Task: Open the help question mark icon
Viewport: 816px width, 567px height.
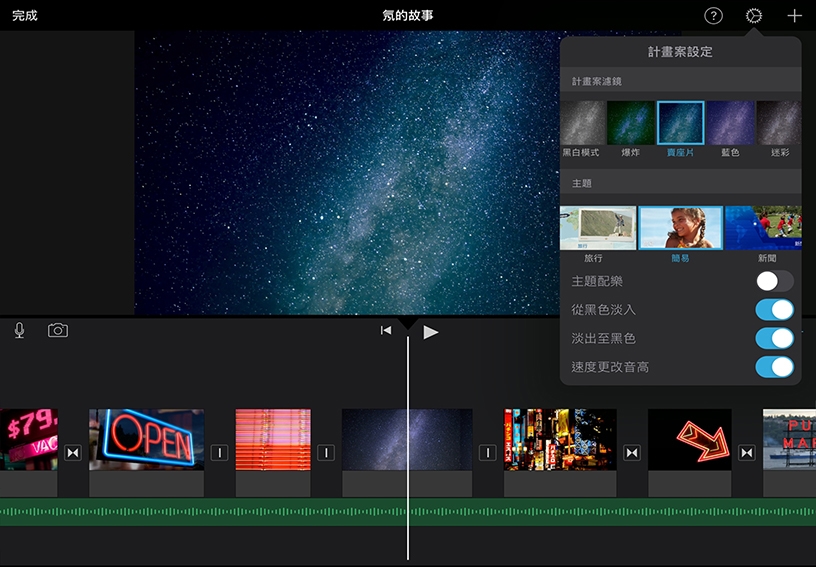Action: pos(713,16)
